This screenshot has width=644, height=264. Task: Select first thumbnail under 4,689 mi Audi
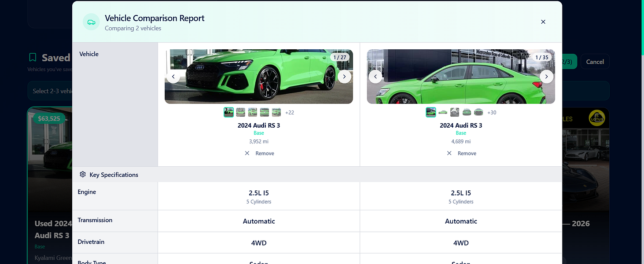(x=431, y=112)
